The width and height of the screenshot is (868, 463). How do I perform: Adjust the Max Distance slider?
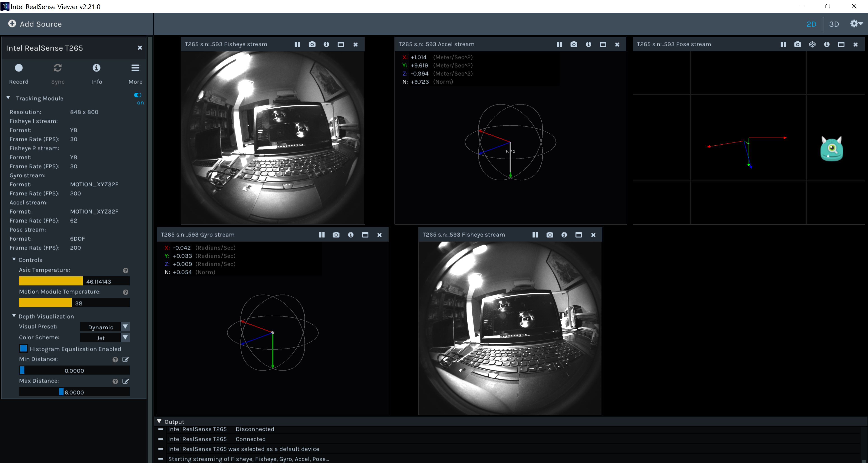click(61, 391)
